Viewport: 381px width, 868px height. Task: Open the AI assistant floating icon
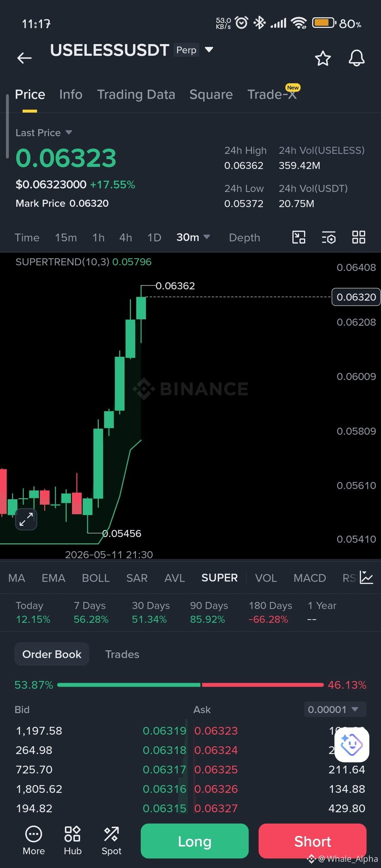pyautogui.click(x=352, y=745)
